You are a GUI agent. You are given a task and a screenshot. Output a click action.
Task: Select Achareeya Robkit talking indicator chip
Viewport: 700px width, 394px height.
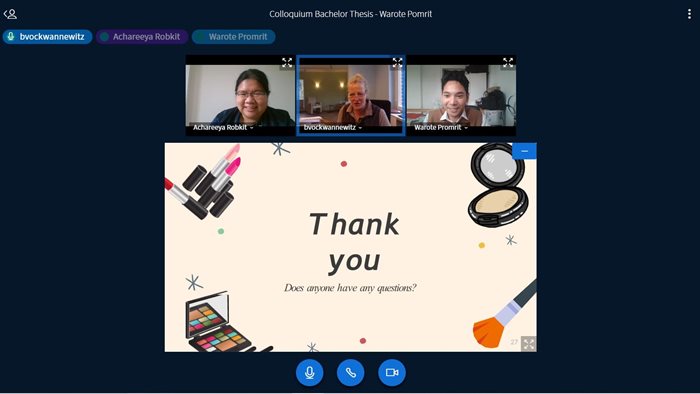[142, 37]
